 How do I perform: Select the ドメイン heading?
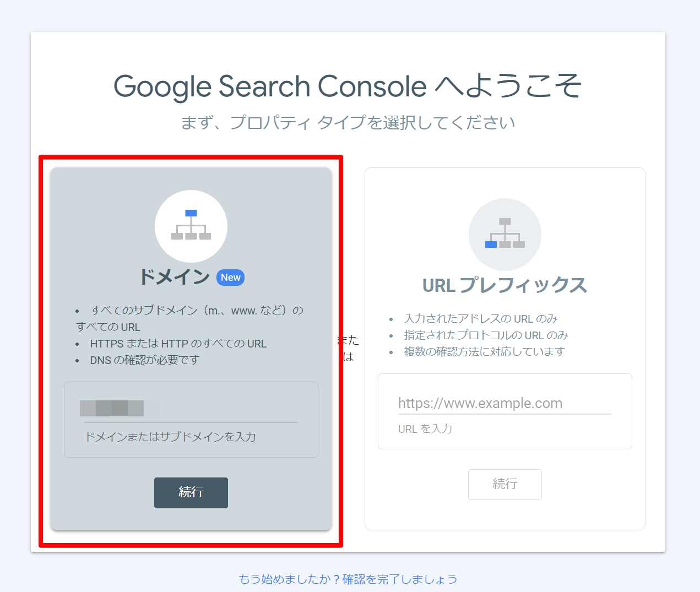(175, 276)
